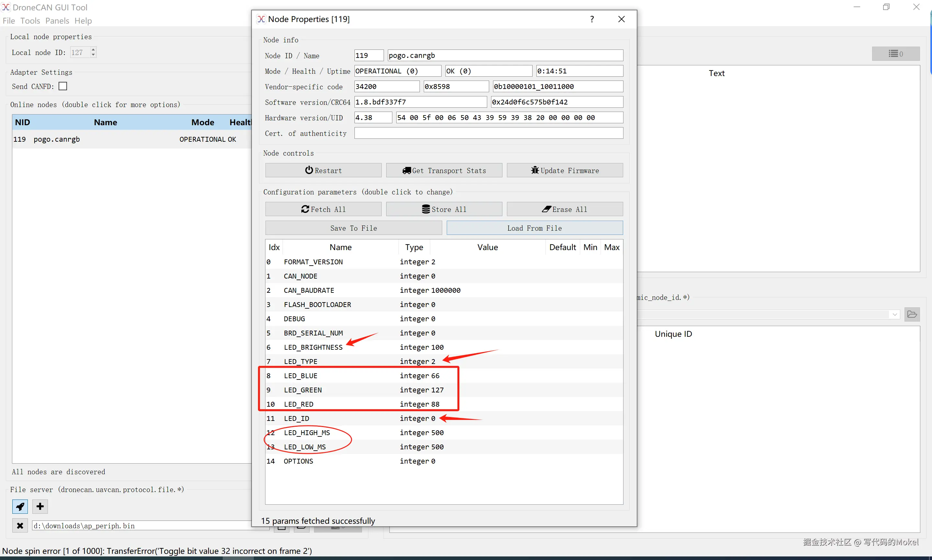This screenshot has width=932, height=560.
Task: Select the LED_BRIGHTNESS parameter row
Action: coord(313,347)
